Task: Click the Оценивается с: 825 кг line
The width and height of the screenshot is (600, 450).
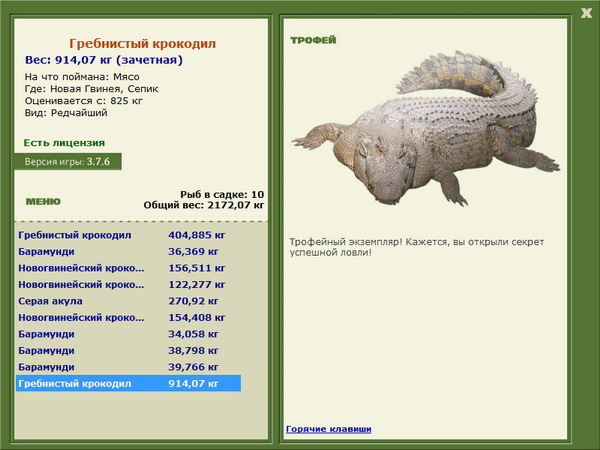Action: (x=83, y=101)
